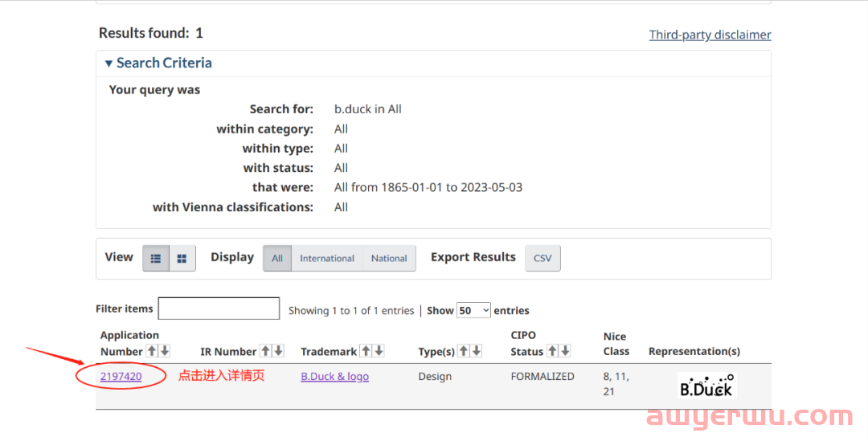Click the Design type cell
Viewport: 868px width, 441px height.
point(435,376)
